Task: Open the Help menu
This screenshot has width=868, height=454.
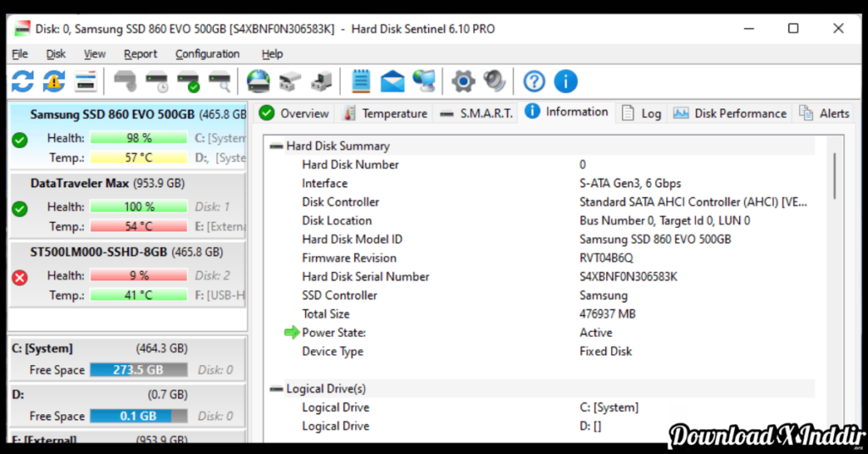Action: 272,53
